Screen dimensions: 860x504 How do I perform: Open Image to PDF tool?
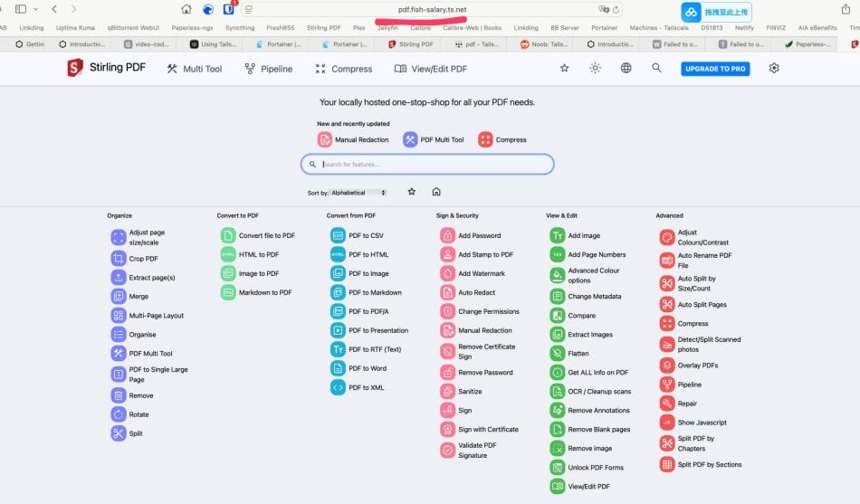[250, 273]
